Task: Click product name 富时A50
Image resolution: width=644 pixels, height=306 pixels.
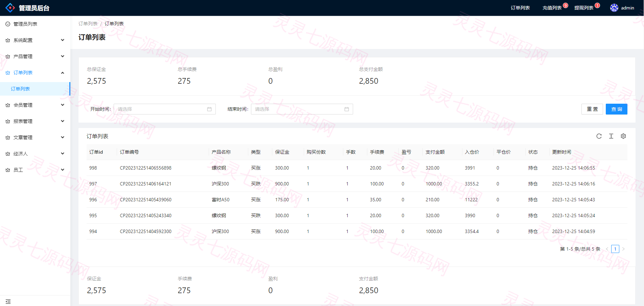Action: 221,200
